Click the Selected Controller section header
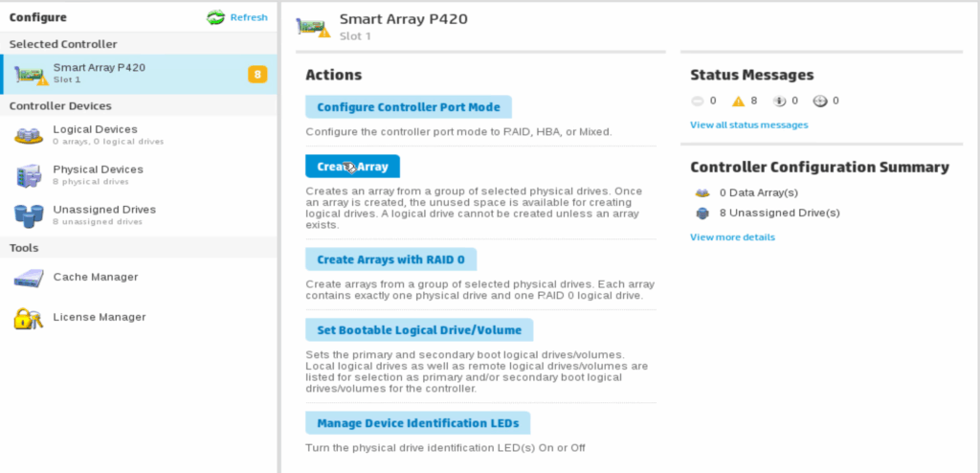The image size is (980, 473). tap(63, 44)
